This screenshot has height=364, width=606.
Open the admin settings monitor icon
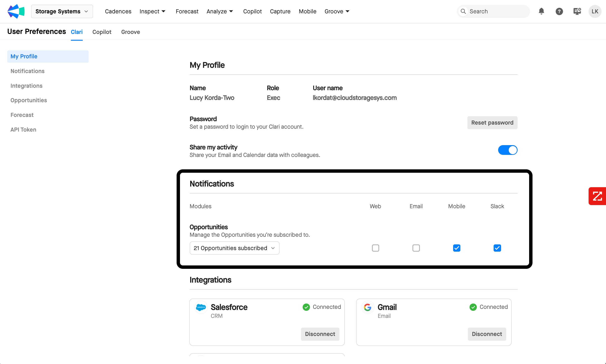577,11
